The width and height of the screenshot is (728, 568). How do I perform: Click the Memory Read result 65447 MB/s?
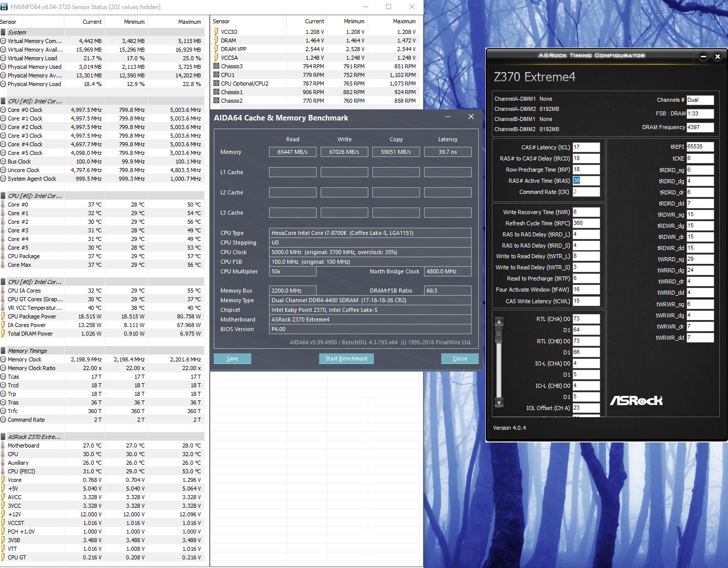293,152
